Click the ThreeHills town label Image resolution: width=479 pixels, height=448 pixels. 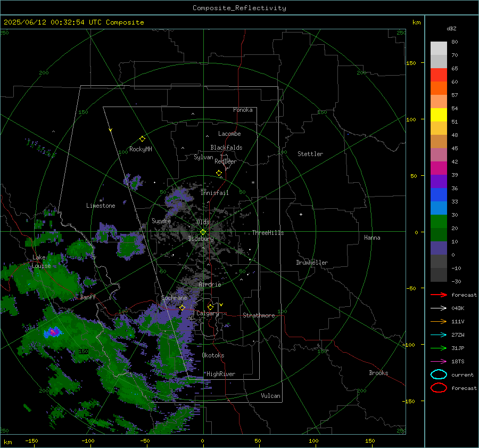click(268, 233)
